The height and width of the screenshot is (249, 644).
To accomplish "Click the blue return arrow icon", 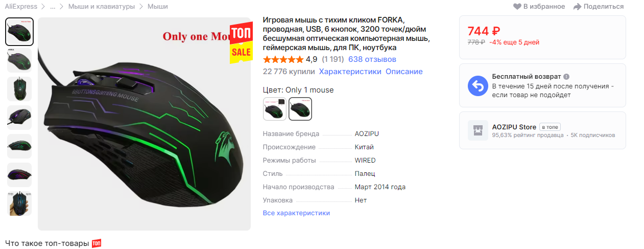I will tap(478, 86).
